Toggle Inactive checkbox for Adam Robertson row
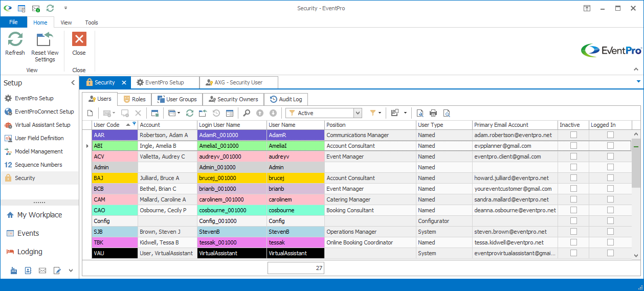Viewport: 644px width, 291px height. point(573,135)
